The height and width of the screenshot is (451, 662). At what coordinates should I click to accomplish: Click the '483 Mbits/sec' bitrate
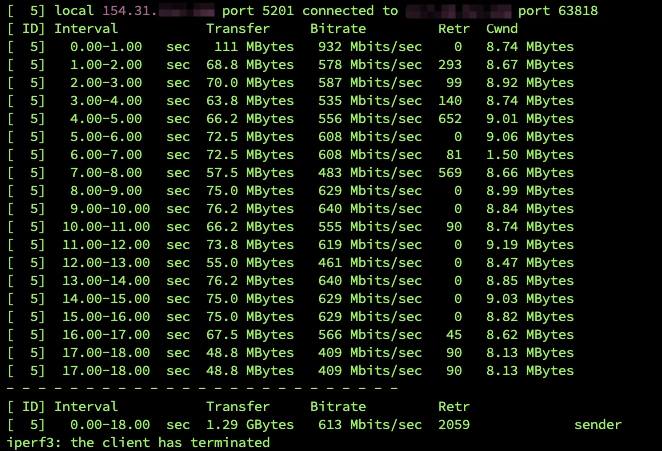(370, 173)
